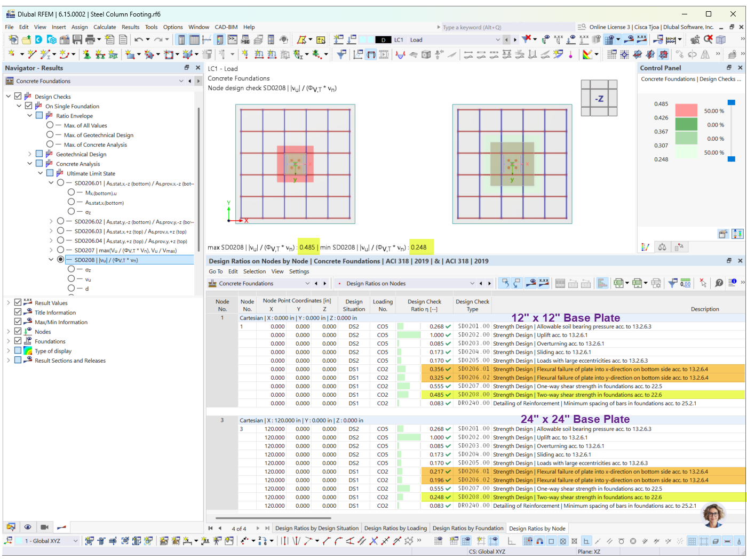This screenshot has width=747, height=560.
Task: Expand the Geotechnical Design tree node
Action: click(x=30, y=154)
